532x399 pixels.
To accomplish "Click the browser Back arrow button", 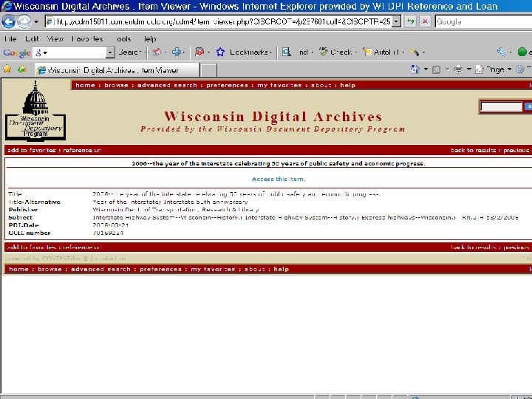I will point(8,22).
